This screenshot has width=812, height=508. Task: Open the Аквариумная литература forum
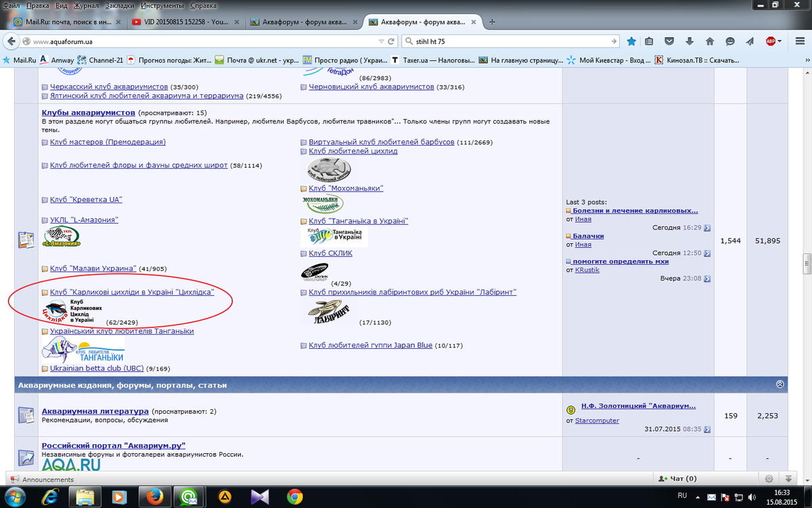tap(95, 411)
